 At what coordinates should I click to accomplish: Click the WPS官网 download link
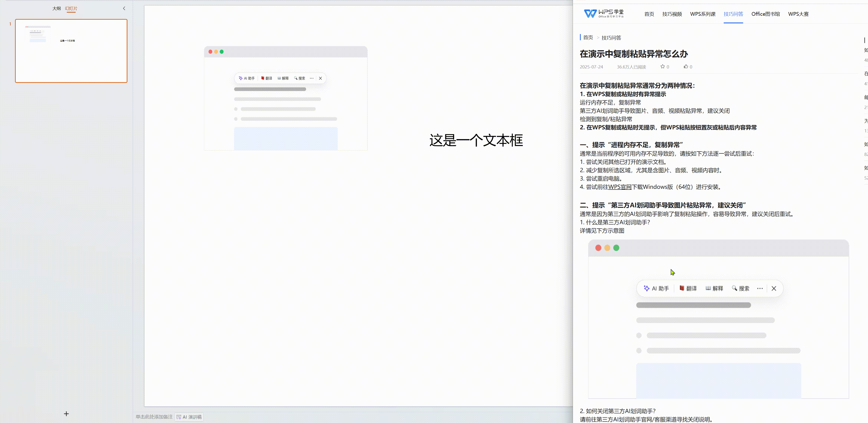coord(620,187)
